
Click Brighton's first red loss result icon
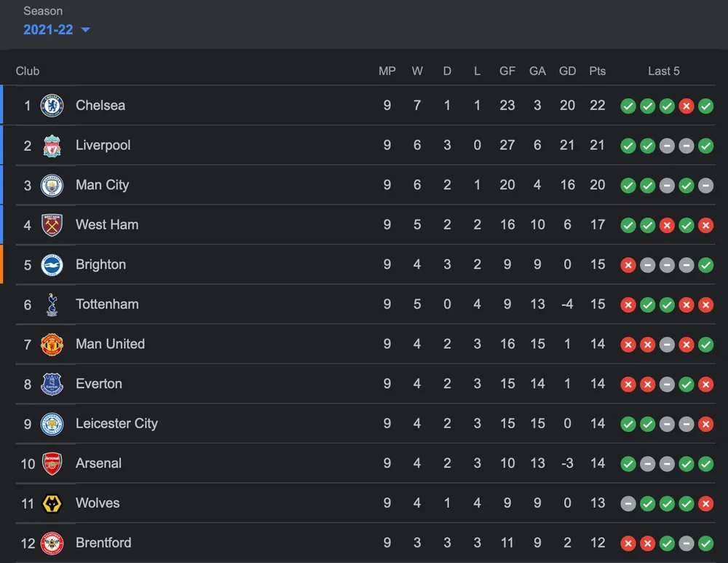point(628,265)
